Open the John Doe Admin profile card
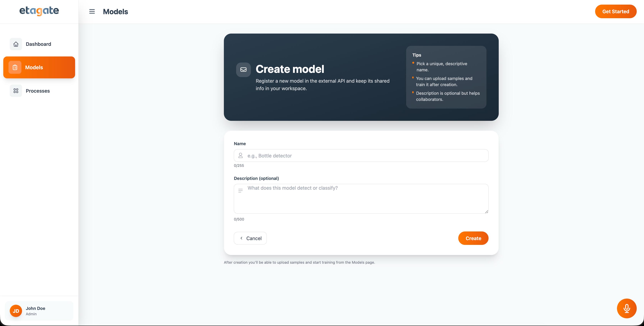 (50, 311)
